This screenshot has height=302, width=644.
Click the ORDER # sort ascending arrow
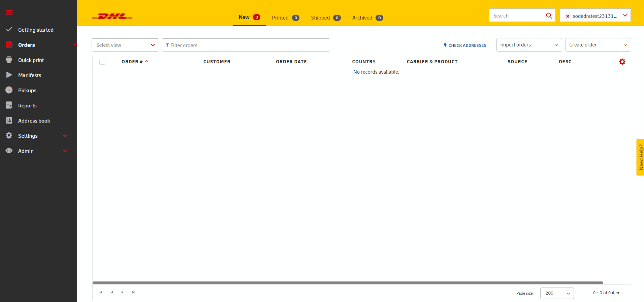(147, 61)
